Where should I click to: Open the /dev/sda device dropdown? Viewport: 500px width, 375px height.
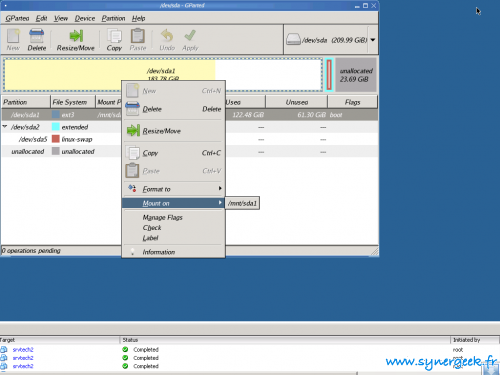[x=373, y=40]
